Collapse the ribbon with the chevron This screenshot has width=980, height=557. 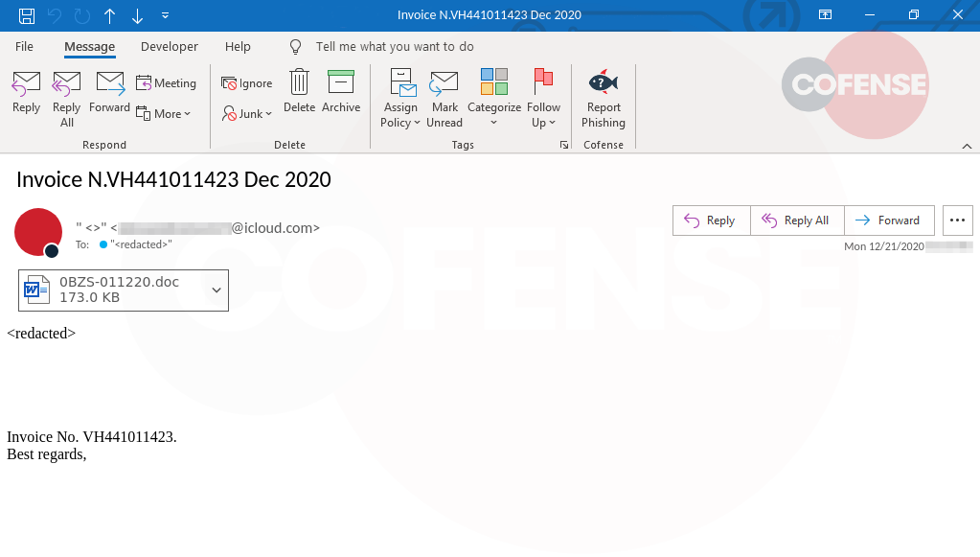(x=967, y=145)
